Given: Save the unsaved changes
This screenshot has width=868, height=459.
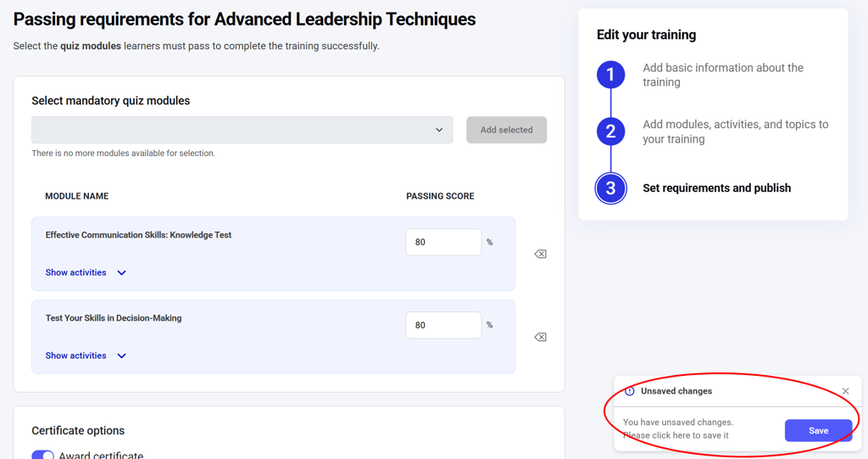Looking at the screenshot, I should (818, 431).
